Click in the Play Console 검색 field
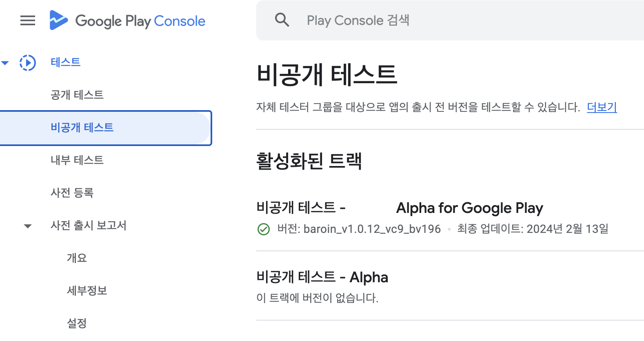This screenshot has width=644, height=341. 449,20
